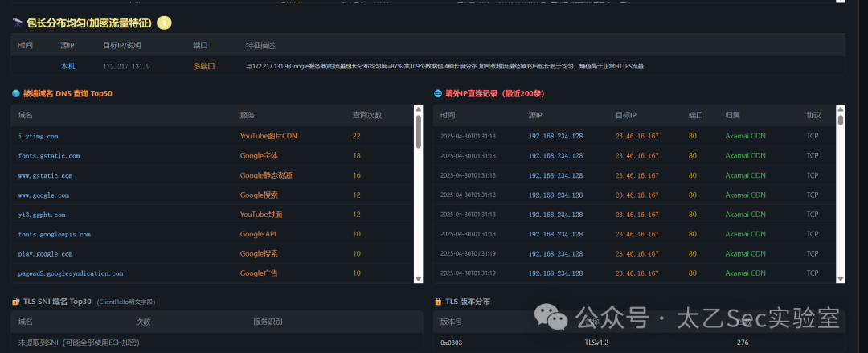The image size is (868, 353).
Task: Click the (ClientHello明文字段) note
Action: (125, 302)
